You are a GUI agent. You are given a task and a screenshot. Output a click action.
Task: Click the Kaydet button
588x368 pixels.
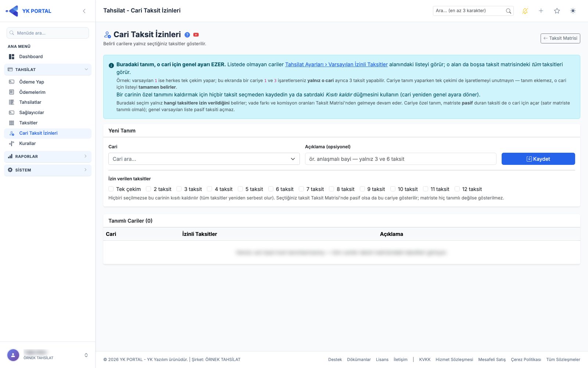538,159
